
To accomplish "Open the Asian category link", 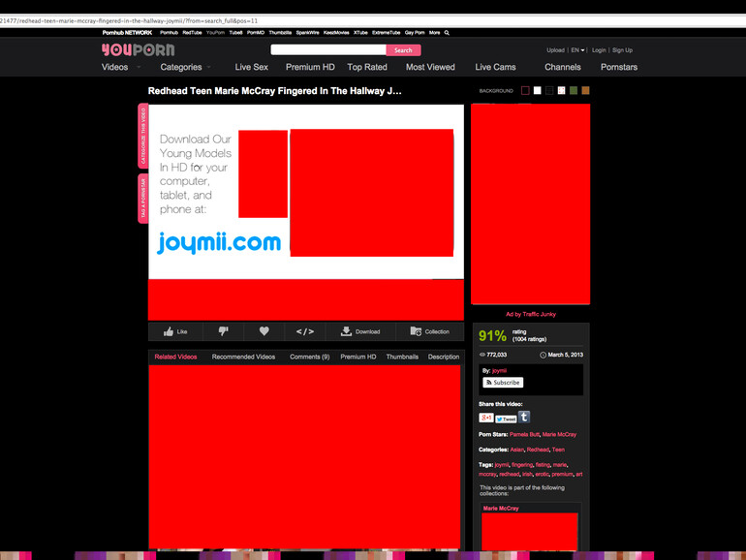I will [516, 450].
